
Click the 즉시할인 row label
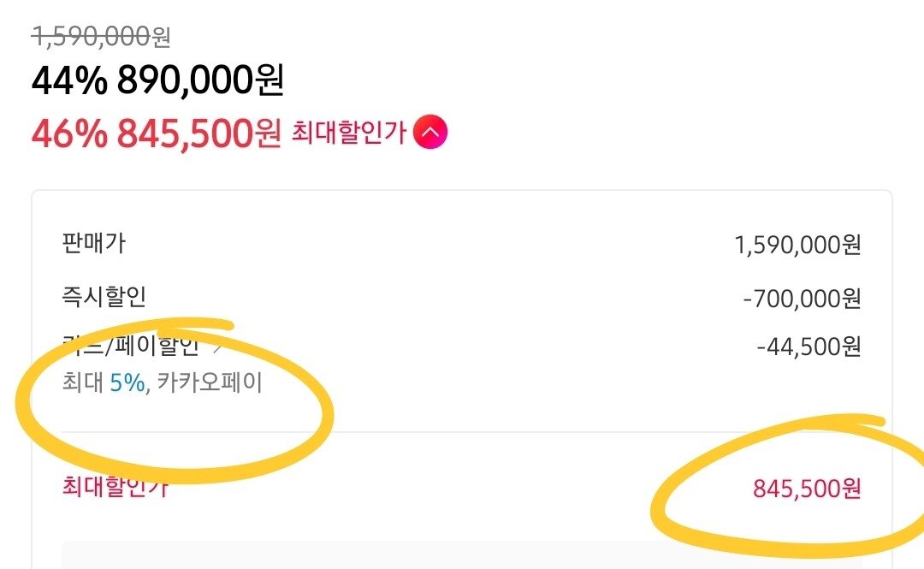104,297
